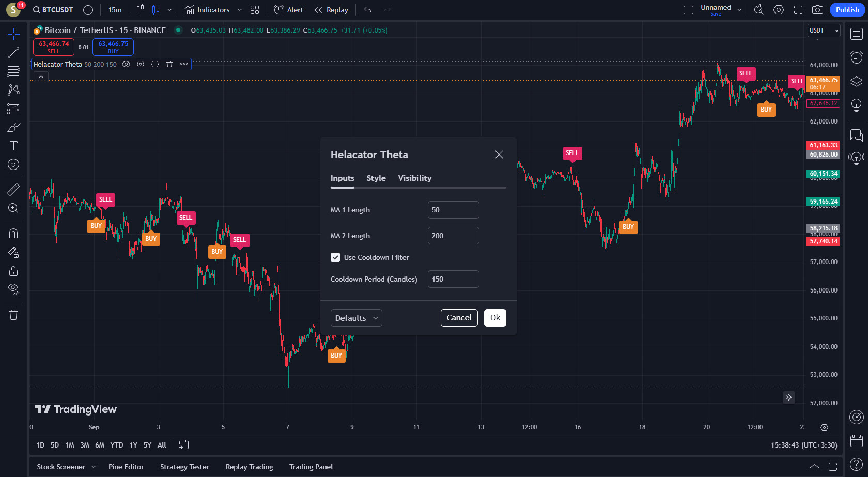Open the forecasting and measurement tools

click(13, 109)
